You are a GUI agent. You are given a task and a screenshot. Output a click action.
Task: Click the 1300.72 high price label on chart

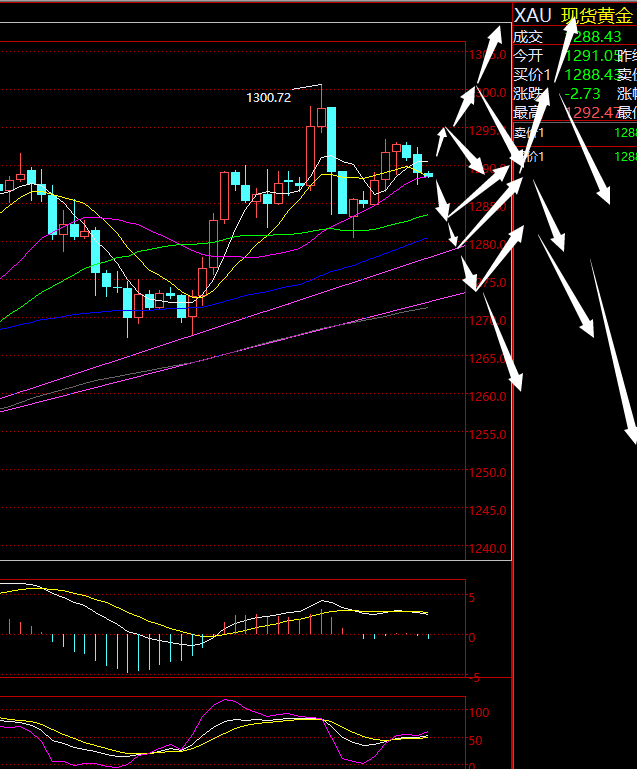coord(268,98)
